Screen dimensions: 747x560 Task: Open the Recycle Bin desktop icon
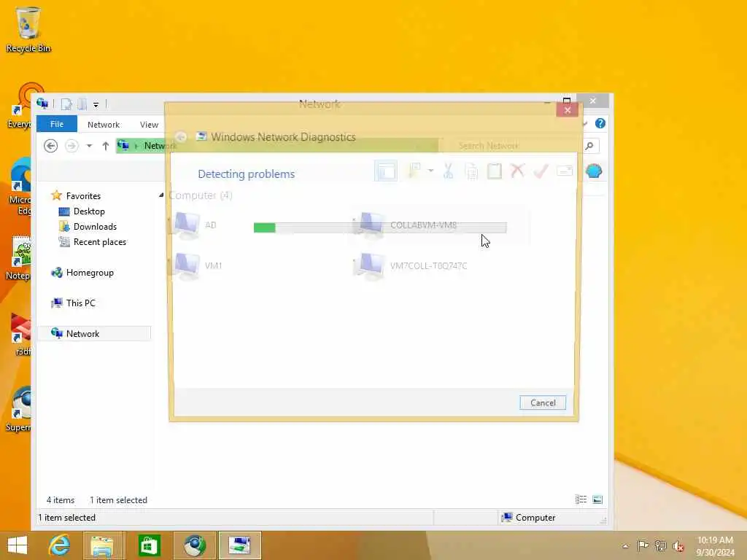coord(28,28)
